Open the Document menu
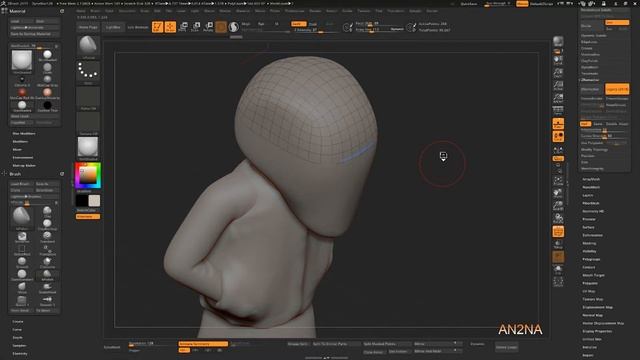The width and height of the screenshot is (640, 360). (x=127, y=11)
